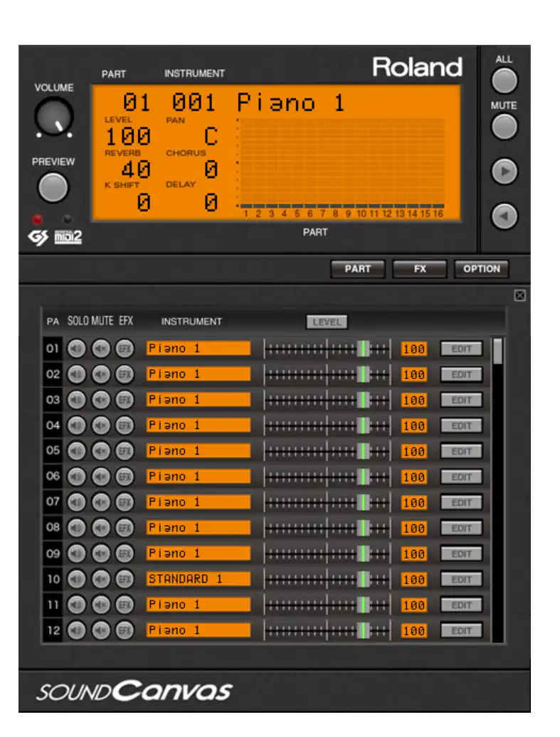Click the next arrow button beside the display
The width and height of the screenshot is (560, 737).
504,171
